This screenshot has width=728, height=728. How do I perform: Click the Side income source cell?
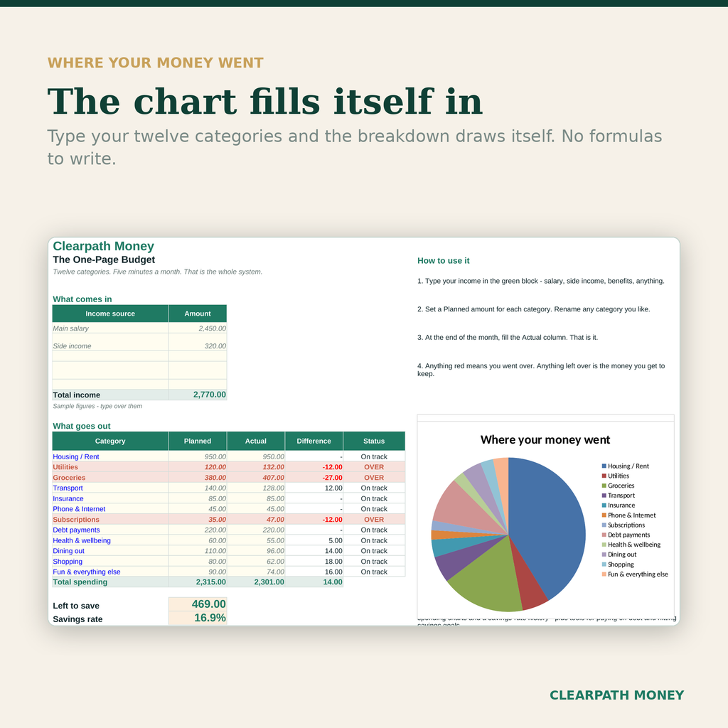tap(110, 342)
